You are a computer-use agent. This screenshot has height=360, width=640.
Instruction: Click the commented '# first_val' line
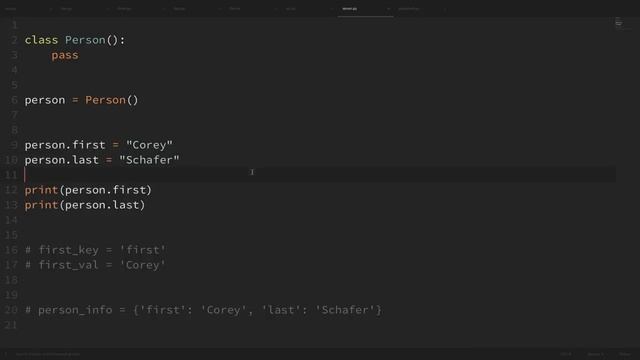[x=96, y=265]
